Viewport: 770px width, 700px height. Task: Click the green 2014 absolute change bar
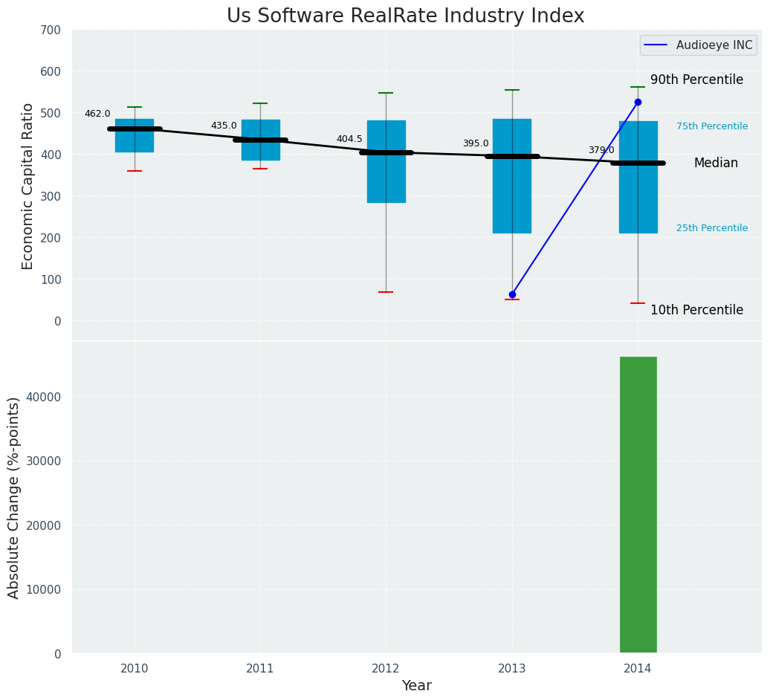638,505
